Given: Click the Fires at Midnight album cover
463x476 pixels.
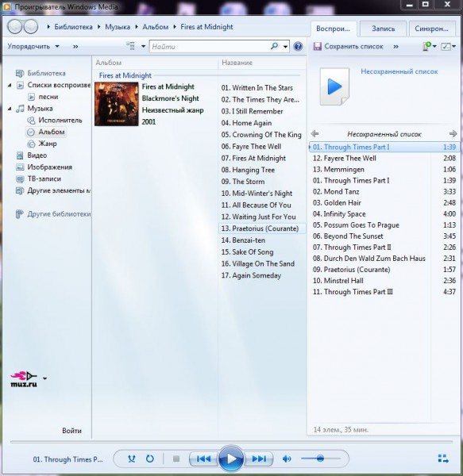Looking at the screenshot, I should [x=117, y=104].
